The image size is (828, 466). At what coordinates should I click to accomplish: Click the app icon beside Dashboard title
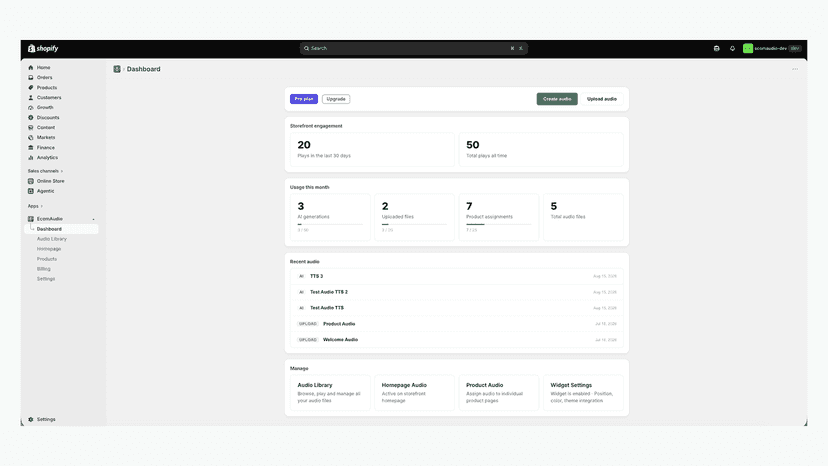tap(117, 69)
